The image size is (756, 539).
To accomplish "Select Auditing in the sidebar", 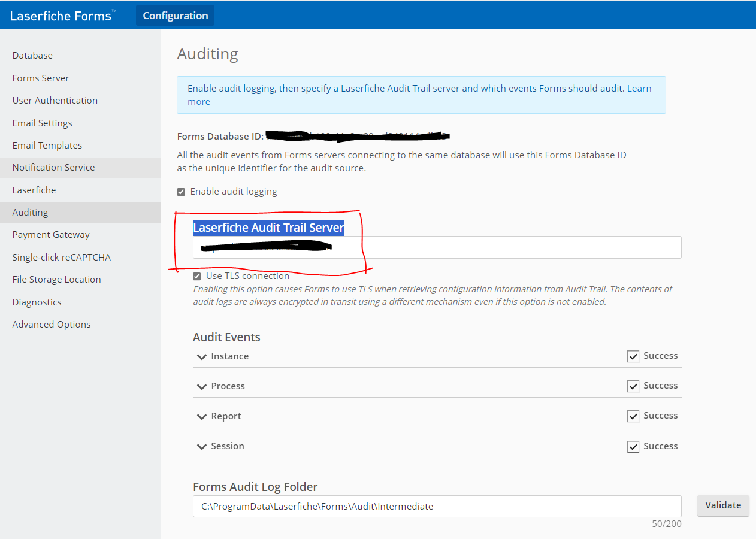I will click(80, 212).
